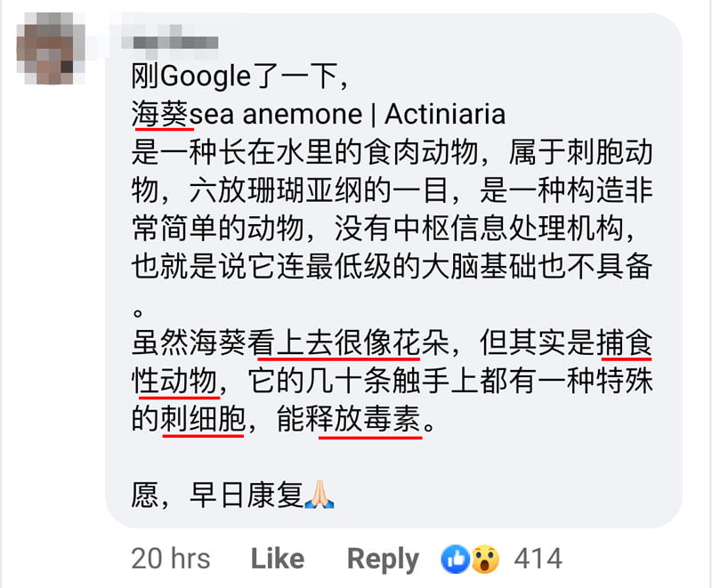Click the underlined phrase 刺细胞
The width and height of the screenshot is (712, 588).
(x=203, y=418)
